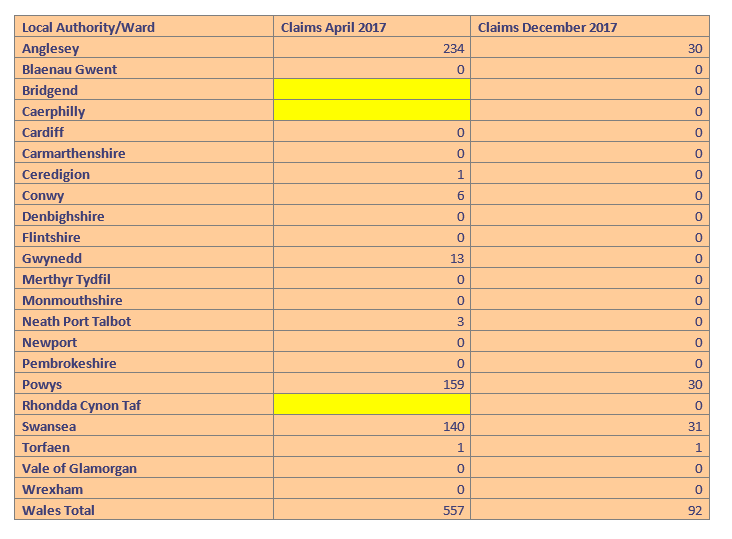This screenshot has height=539, width=732.
Task: Click the Wales Total April value 557
Action: click(x=453, y=510)
